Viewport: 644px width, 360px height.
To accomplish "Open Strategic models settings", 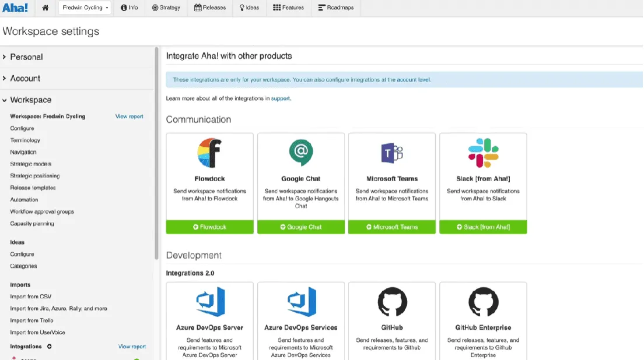I will click(31, 164).
